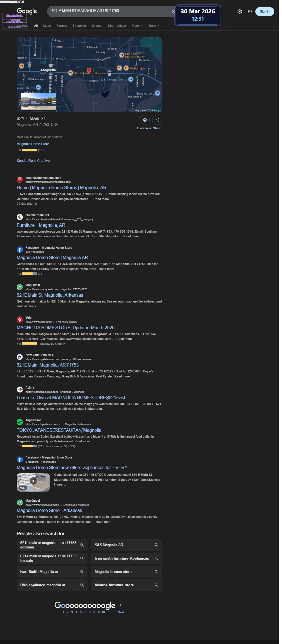Click the Brookshire's shopping cart map icon

pyautogui.click(x=157, y=93)
